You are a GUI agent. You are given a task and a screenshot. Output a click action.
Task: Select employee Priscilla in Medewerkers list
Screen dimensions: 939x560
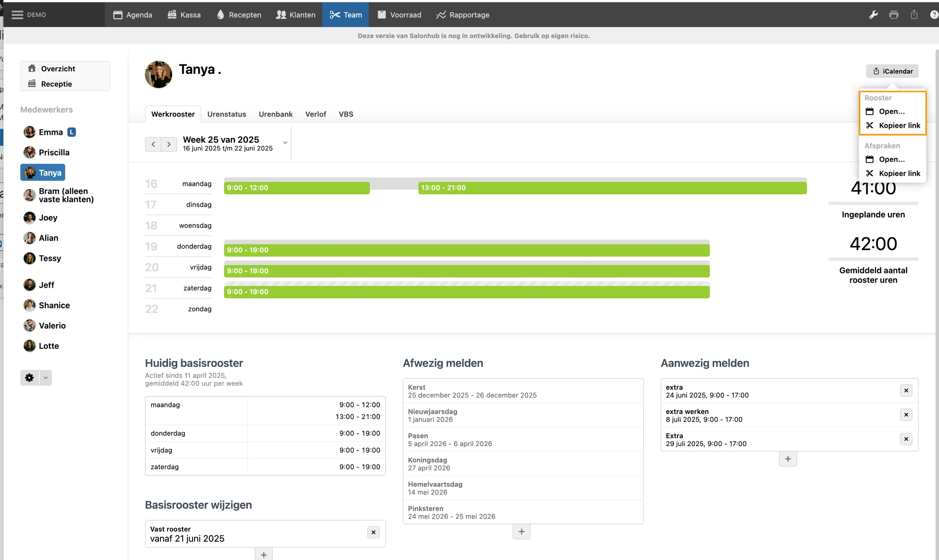tap(54, 152)
